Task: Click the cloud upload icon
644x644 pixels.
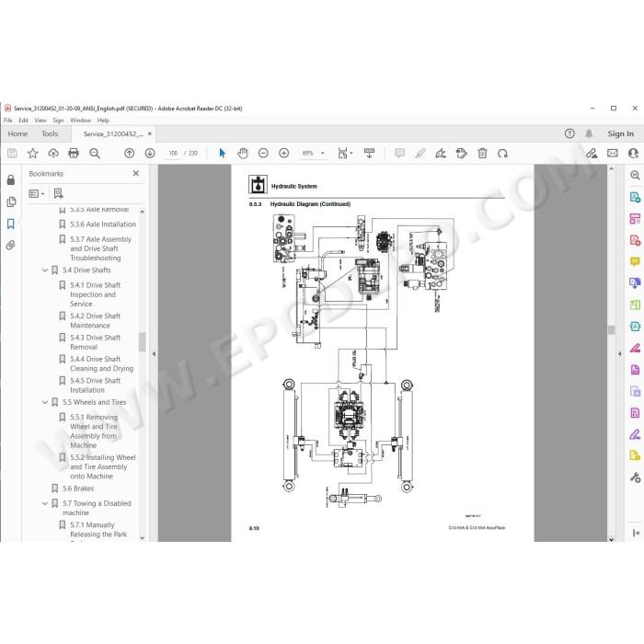Action: pyautogui.click(x=53, y=154)
